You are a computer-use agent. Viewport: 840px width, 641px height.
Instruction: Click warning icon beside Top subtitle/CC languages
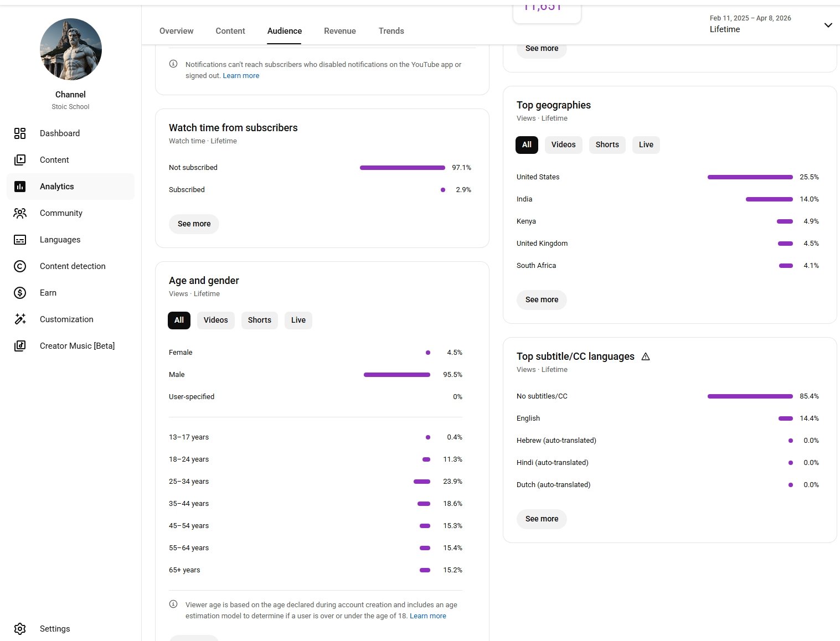[x=646, y=356]
